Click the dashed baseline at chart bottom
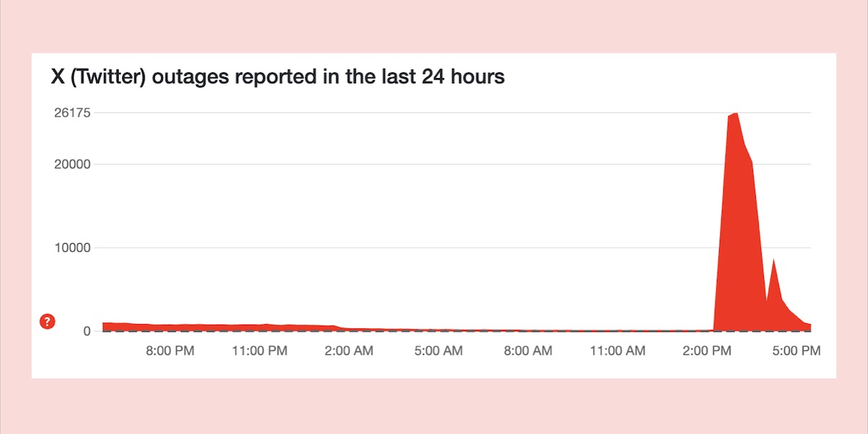The width and height of the screenshot is (868, 434). pos(457,331)
